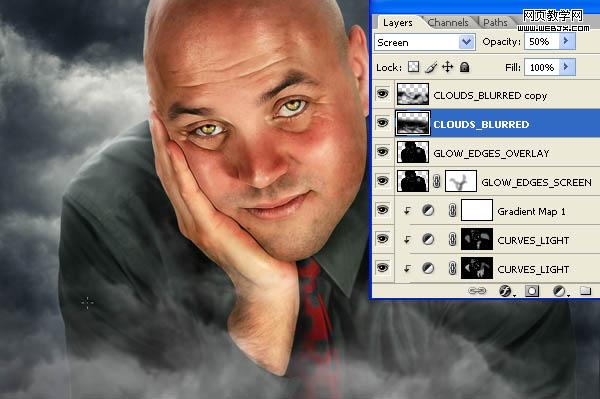
Task: Hide the Gradient Map 1 layer
Action: pyautogui.click(x=382, y=210)
